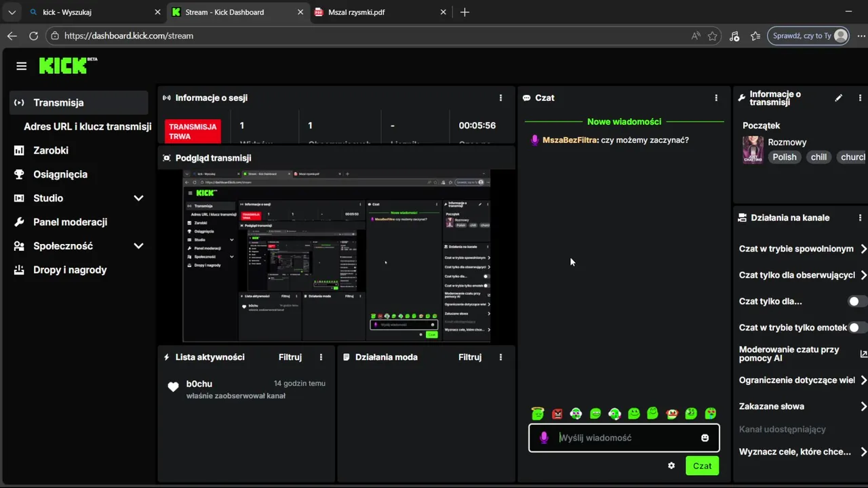The width and height of the screenshot is (868, 488).
Task: Open Lista aktywności three-dot menu
Action: coord(321,357)
